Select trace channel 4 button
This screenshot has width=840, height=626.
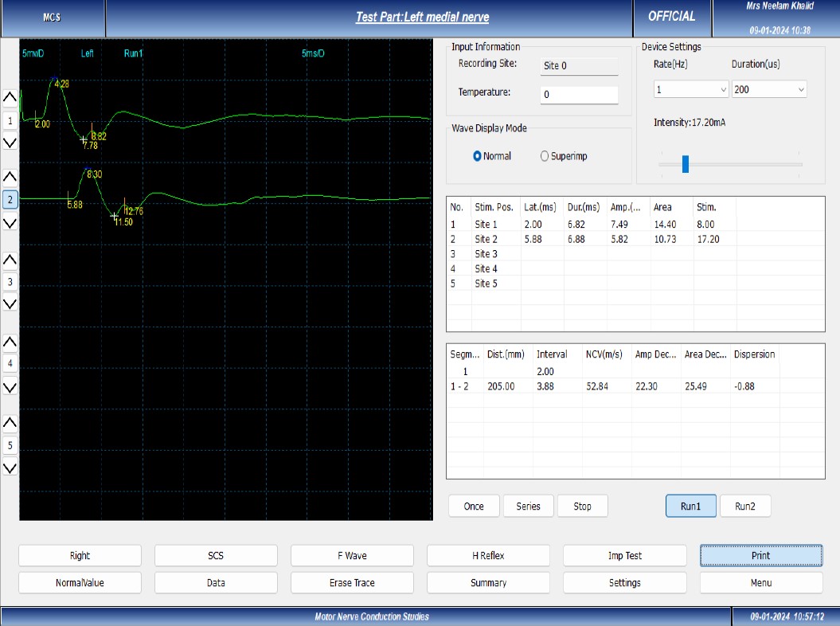click(10, 363)
